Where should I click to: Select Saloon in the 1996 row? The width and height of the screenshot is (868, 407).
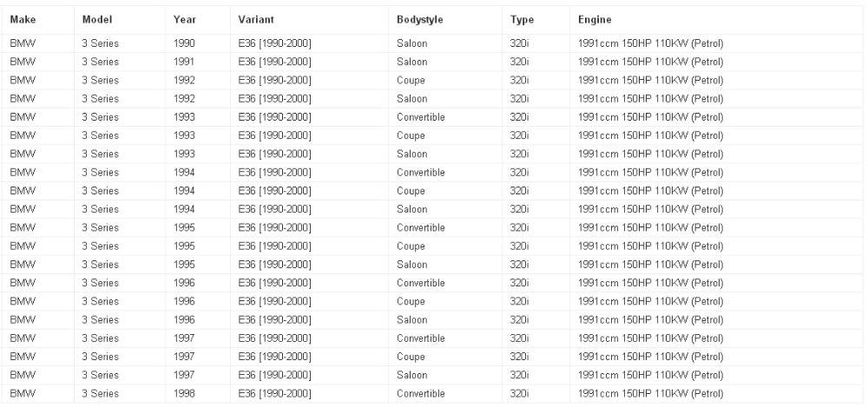pos(411,319)
